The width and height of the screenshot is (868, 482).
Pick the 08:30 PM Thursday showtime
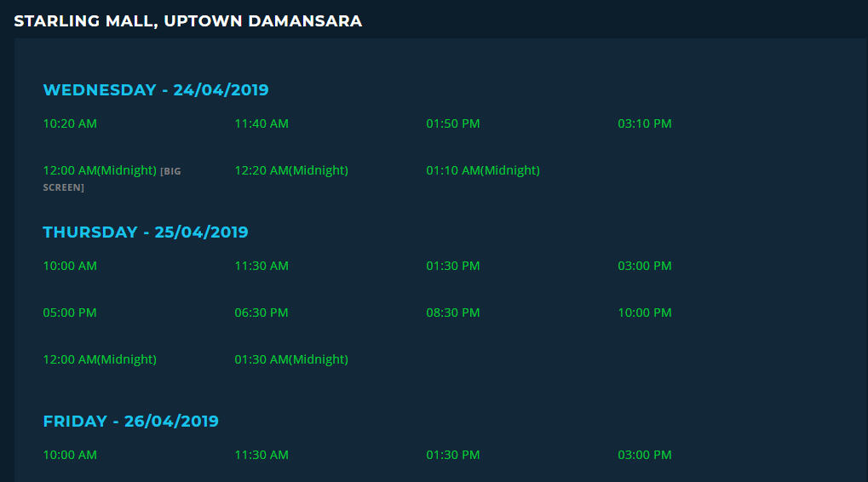pos(453,313)
